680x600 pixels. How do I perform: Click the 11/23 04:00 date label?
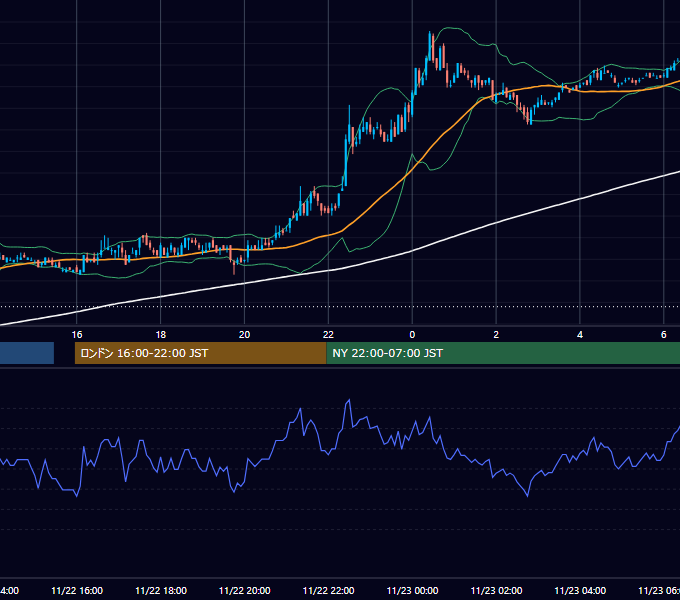580,590
